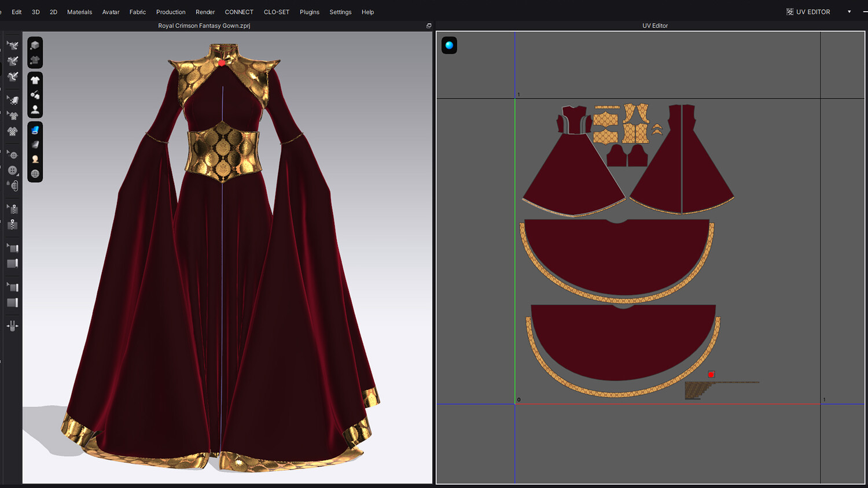Click the cube display icon in 3D viewport
The height and width of the screenshot is (488, 868).
(x=35, y=45)
